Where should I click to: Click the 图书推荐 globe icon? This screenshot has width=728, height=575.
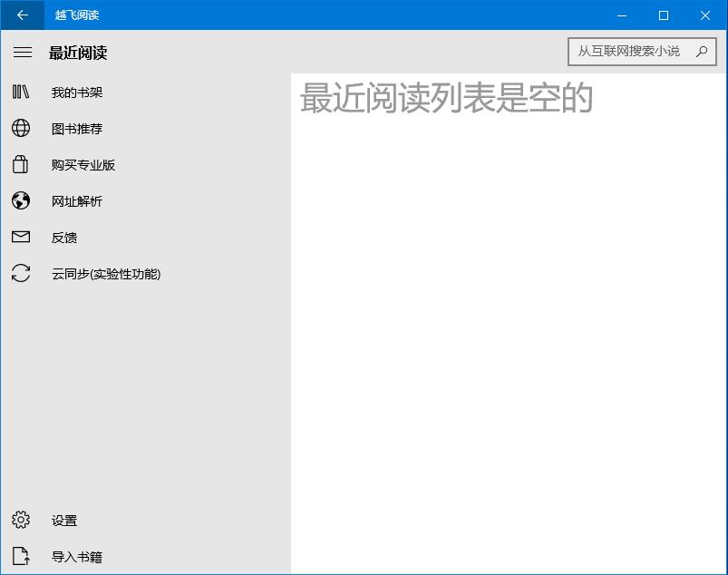(x=22, y=128)
